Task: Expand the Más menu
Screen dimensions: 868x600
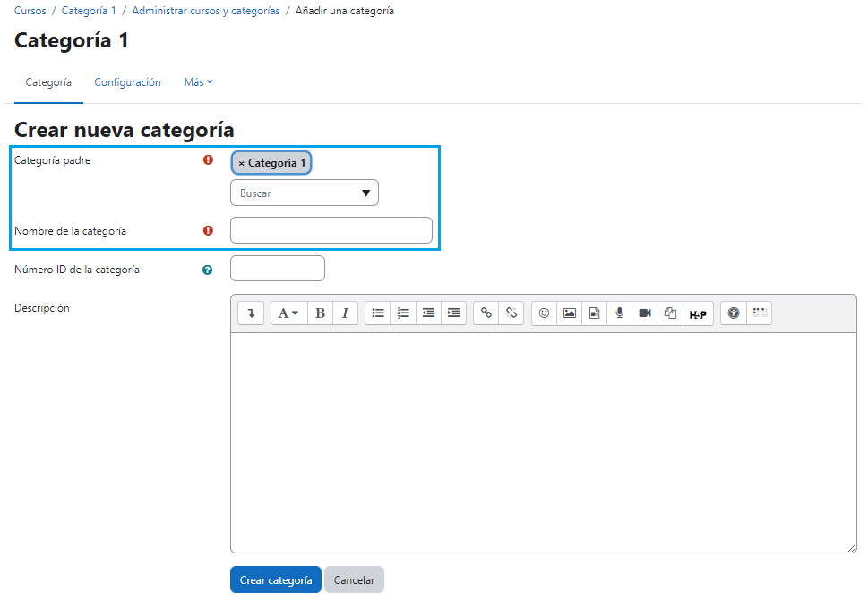Action: coord(197,81)
